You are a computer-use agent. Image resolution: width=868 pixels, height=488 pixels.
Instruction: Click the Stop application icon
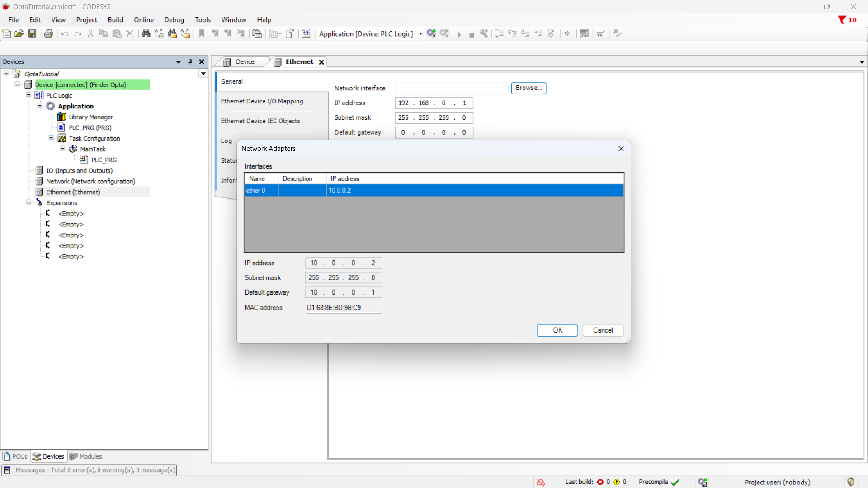472,34
